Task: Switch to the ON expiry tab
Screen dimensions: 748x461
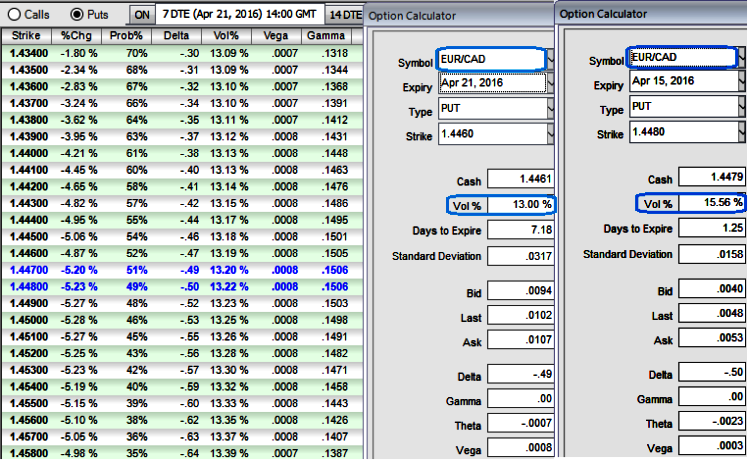Action: pyautogui.click(x=142, y=15)
